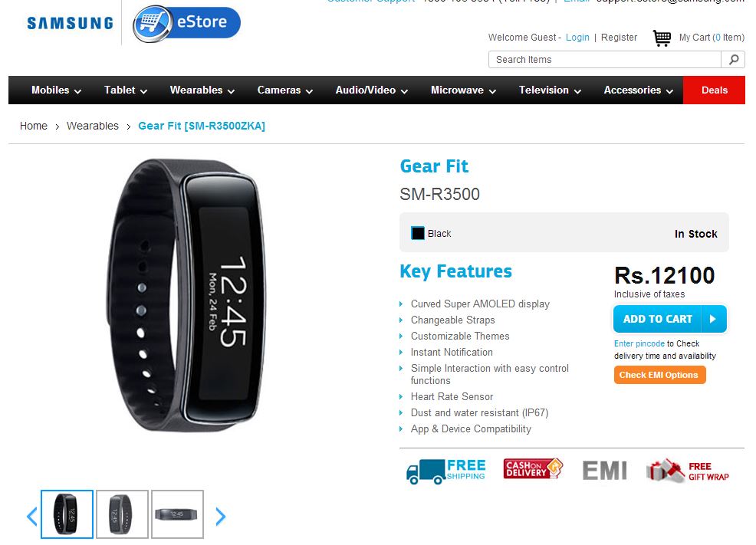Expand the Mobiles dropdown menu
Image resolution: width=756 pixels, height=545 pixels.
(56, 90)
